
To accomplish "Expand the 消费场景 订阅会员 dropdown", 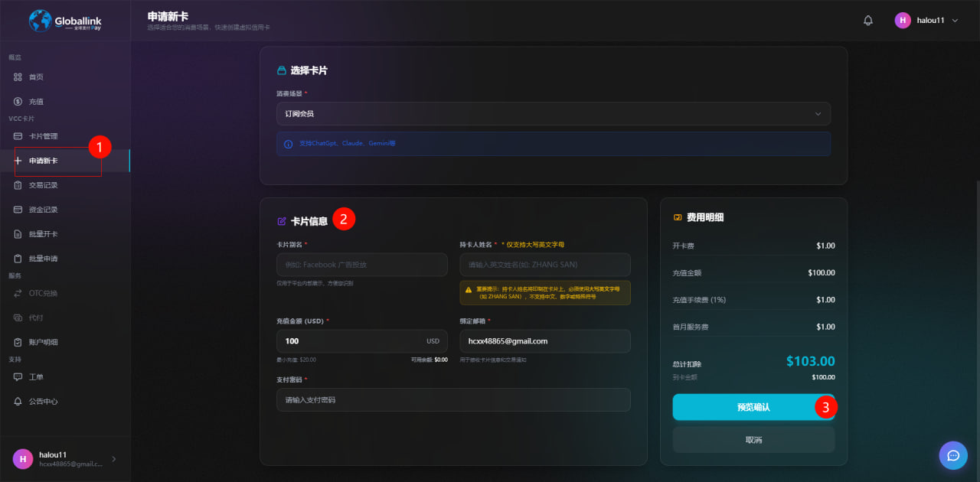I will (x=553, y=114).
